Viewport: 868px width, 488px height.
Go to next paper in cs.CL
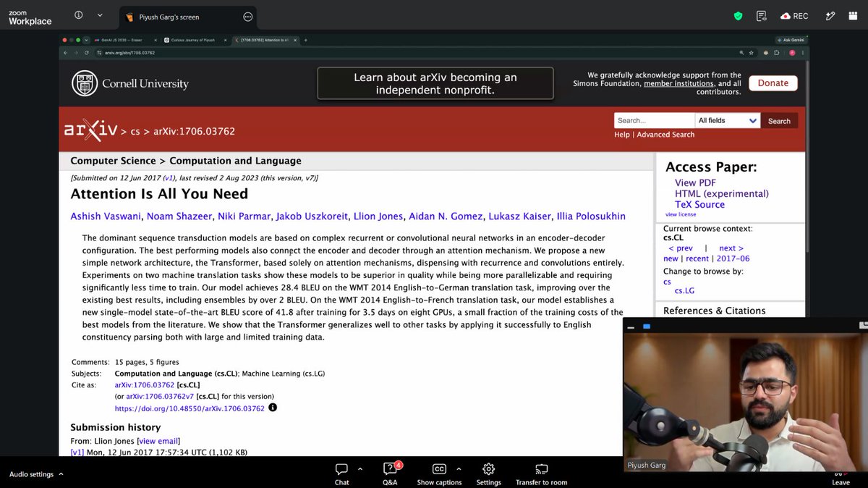tap(731, 248)
